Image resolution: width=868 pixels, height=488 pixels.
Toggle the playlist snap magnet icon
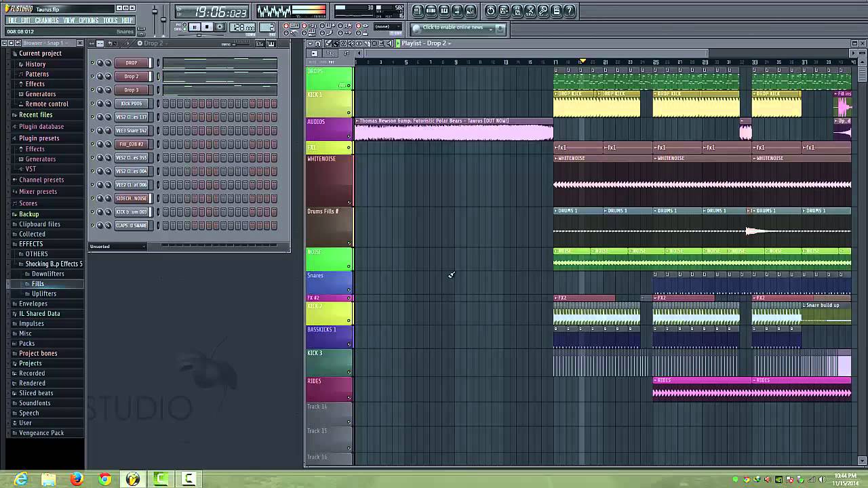(318, 43)
